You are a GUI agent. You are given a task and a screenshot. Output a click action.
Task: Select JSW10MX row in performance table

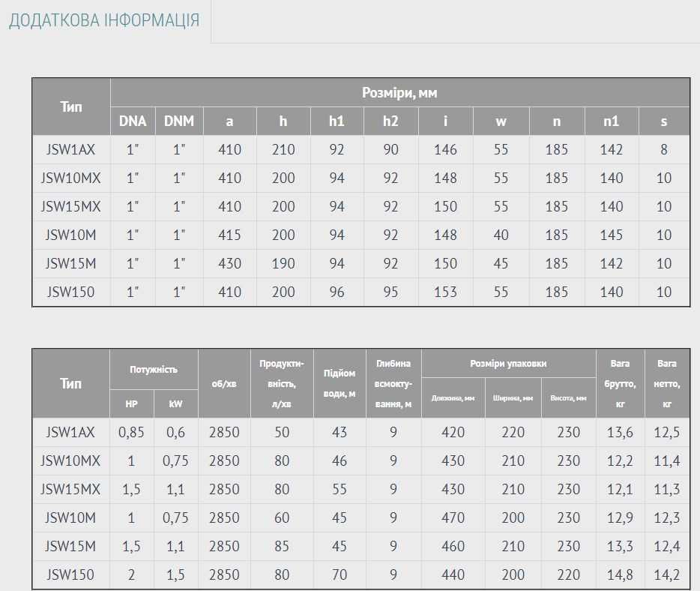point(361,460)
